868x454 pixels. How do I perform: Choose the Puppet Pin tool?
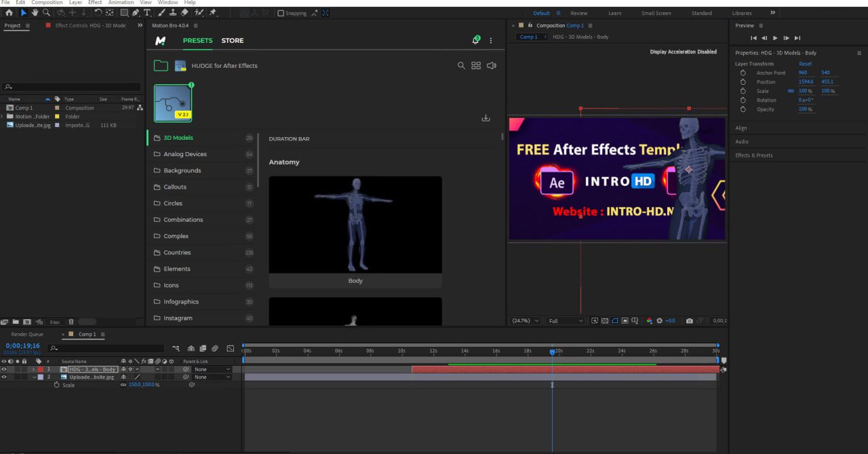213,13
